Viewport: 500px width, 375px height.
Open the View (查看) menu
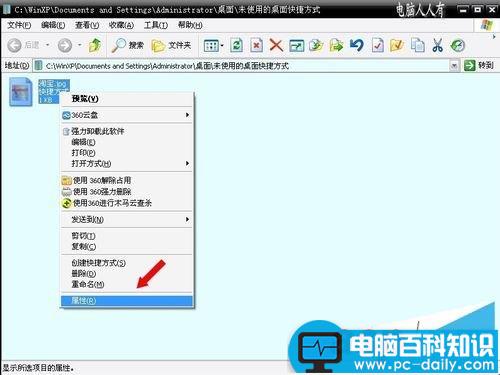point(87,25)
